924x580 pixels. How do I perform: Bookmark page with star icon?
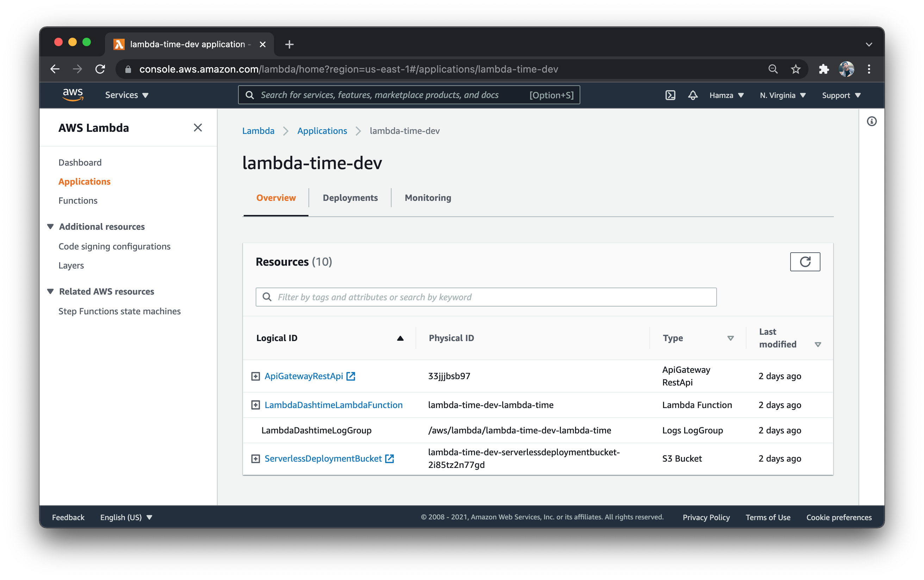point(795,69)
